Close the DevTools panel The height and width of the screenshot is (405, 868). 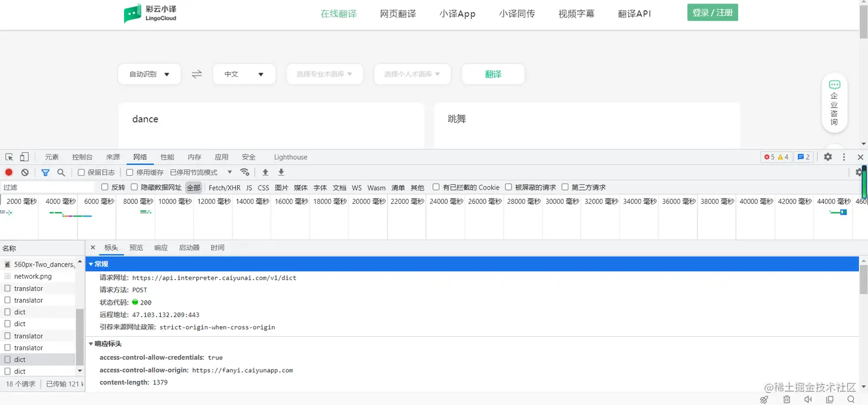[860, 157]
